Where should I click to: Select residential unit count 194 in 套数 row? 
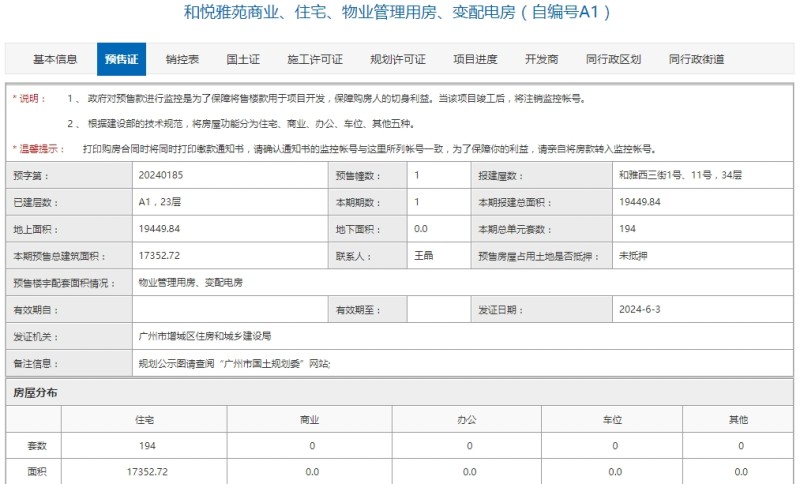(147, 446)
